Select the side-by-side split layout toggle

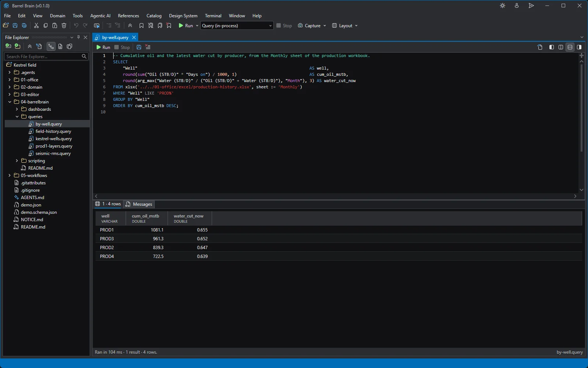point(561,47)
